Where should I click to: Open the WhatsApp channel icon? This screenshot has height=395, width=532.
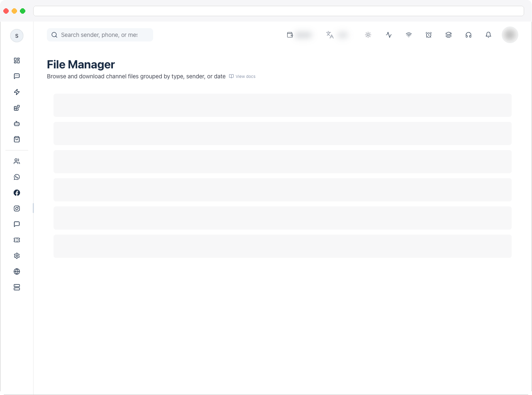(x=17, y=177)
